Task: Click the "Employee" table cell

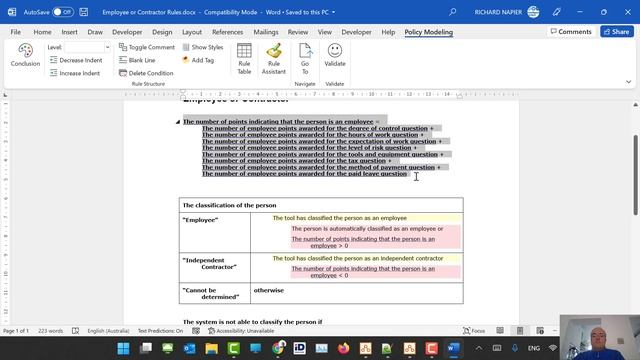Action: [x=215, y=232]
